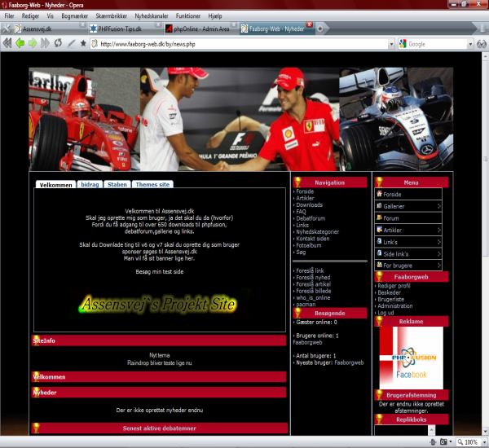
Task: Fast forward navigation button
Action: pyautogui.click(x=45, y=43)
